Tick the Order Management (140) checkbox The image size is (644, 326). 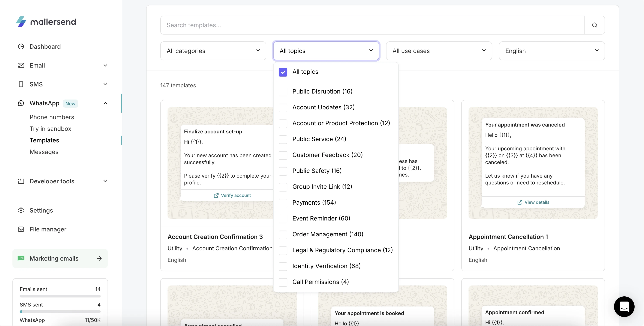click(x=283, y=235)
